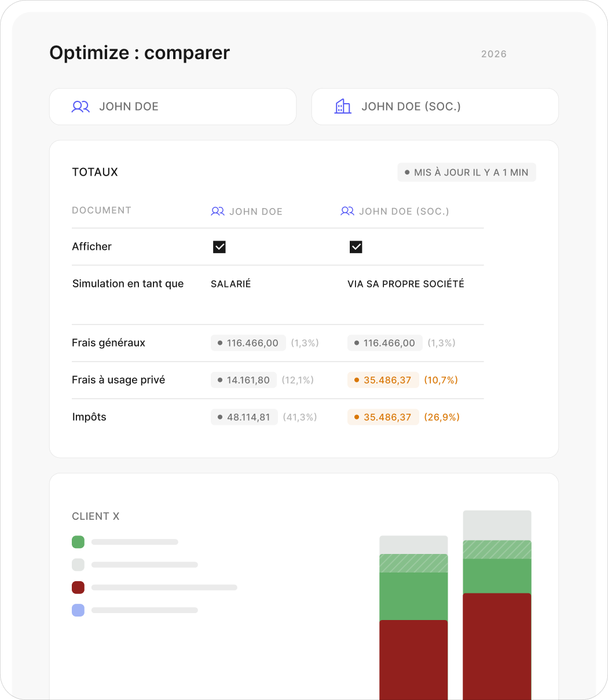Click the green legend swatch under CLIENT X

[78, 542]
